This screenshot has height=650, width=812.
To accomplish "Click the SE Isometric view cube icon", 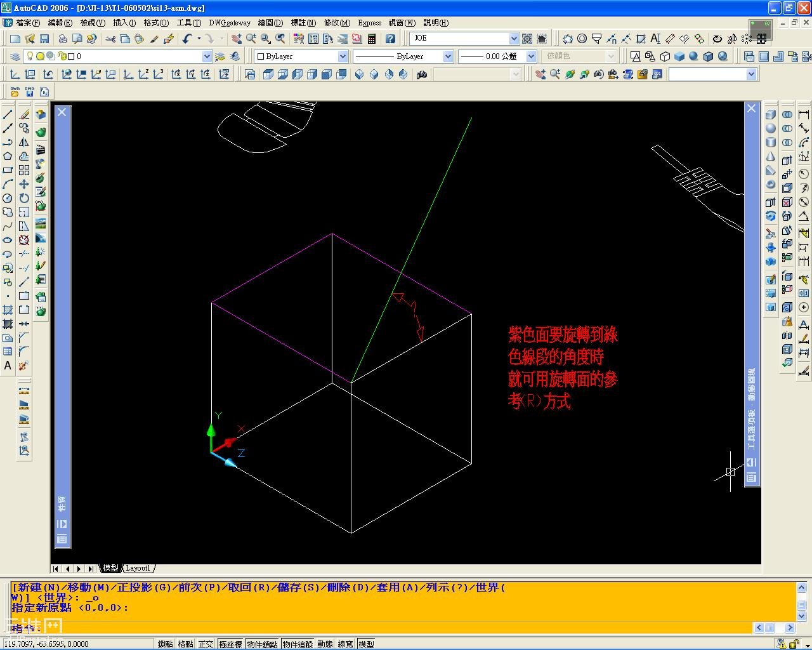I will [x=374, y=74].
